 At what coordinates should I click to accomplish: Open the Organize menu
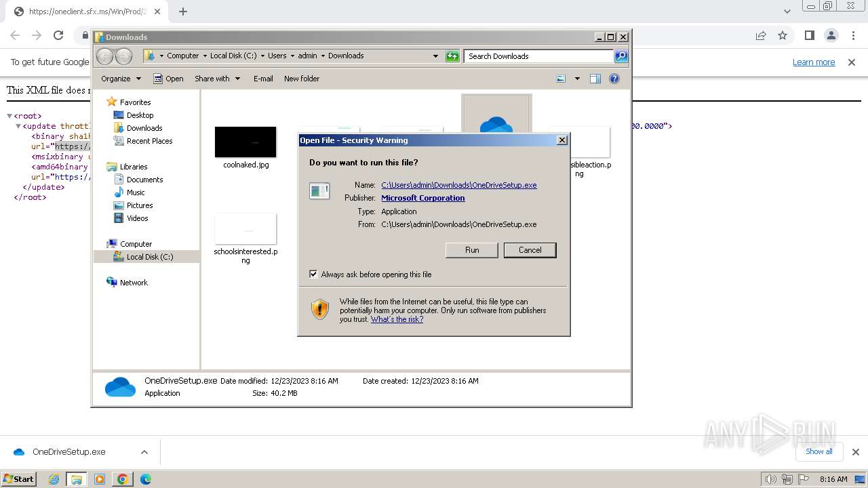pos(121,79)
